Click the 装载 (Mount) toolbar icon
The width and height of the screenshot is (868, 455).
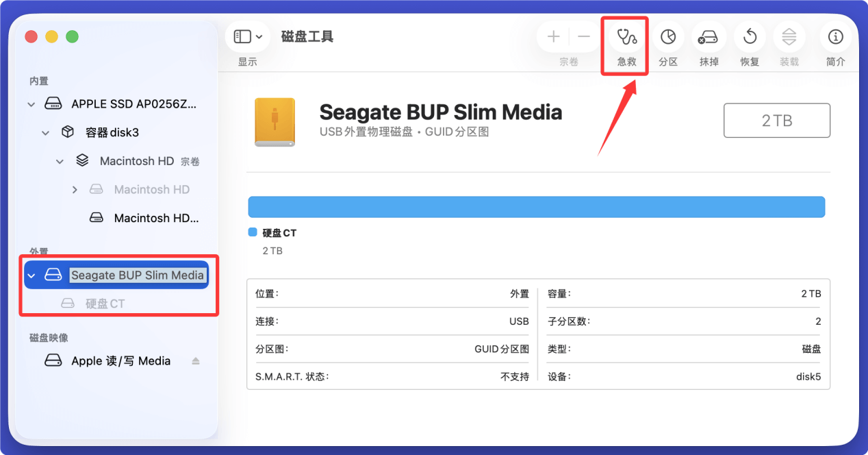789,37
